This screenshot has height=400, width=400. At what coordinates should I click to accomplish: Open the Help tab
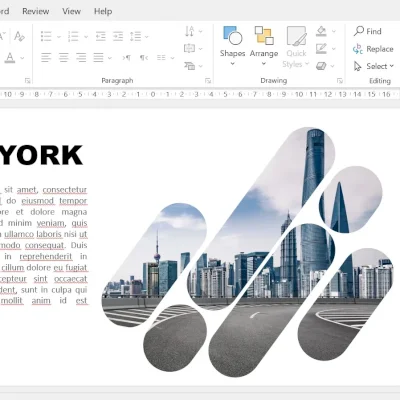coord(103,11)
